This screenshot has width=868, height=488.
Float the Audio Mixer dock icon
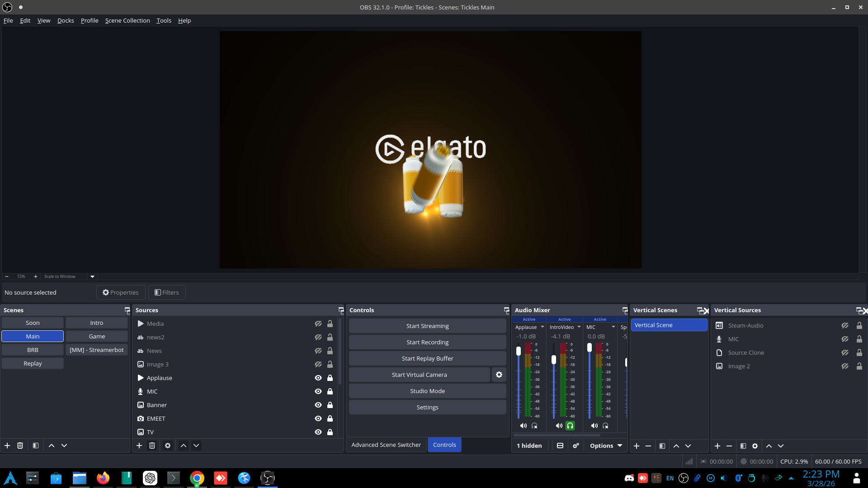click(x=625, y=310)
